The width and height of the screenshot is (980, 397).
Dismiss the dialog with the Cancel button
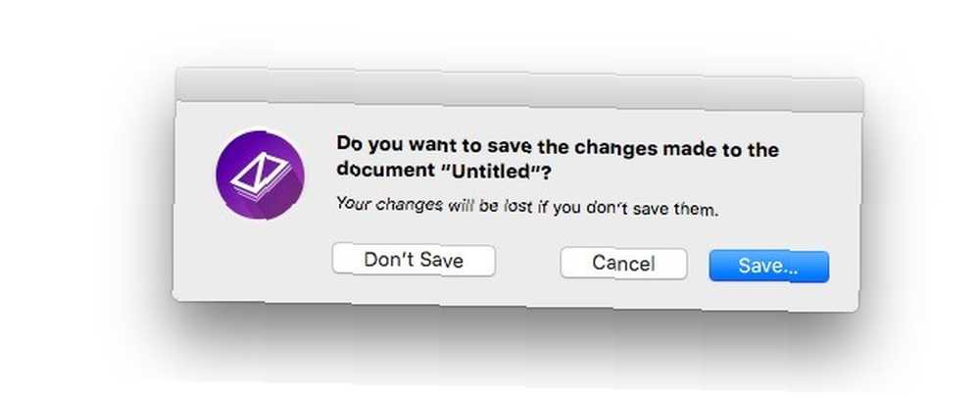623,264
